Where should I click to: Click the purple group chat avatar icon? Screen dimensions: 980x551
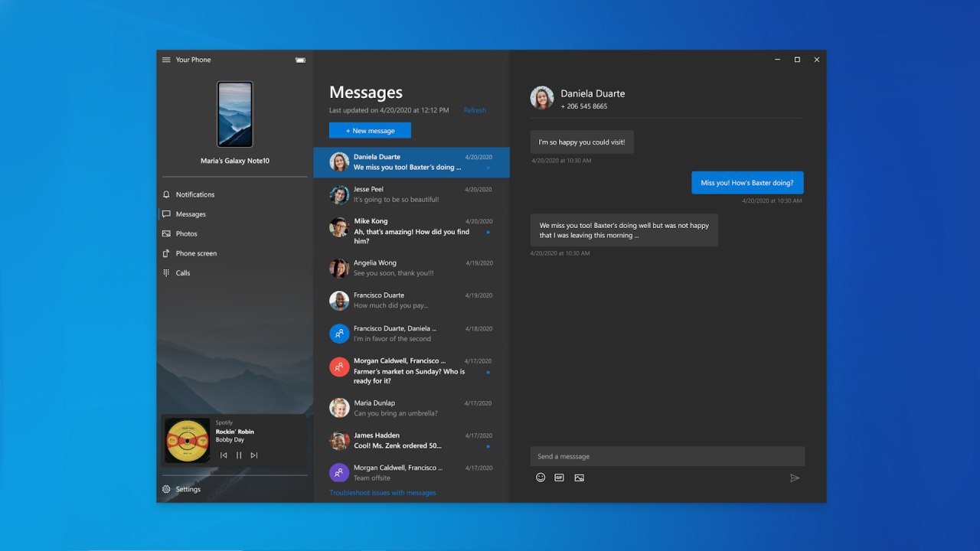coord(339,472)
